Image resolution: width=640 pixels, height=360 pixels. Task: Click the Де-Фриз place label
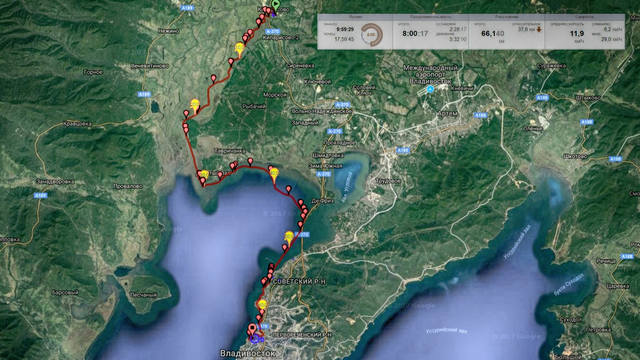(322, 201)
